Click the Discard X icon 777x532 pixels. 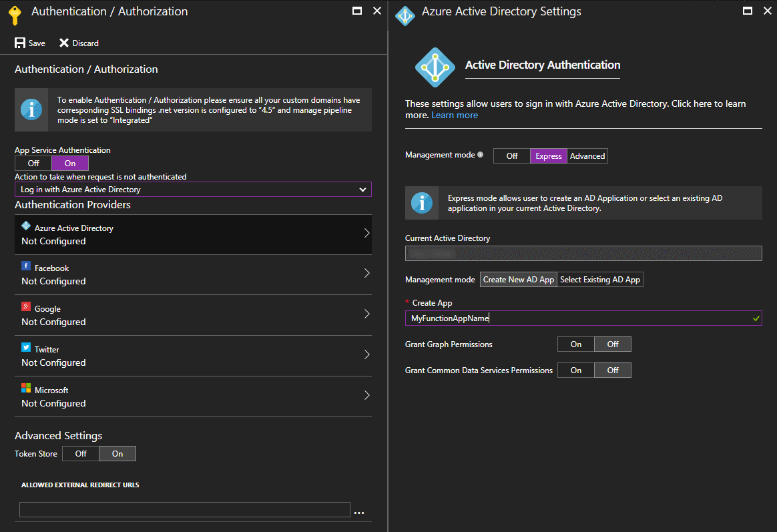pyautogui.click(x=64, y=43)
